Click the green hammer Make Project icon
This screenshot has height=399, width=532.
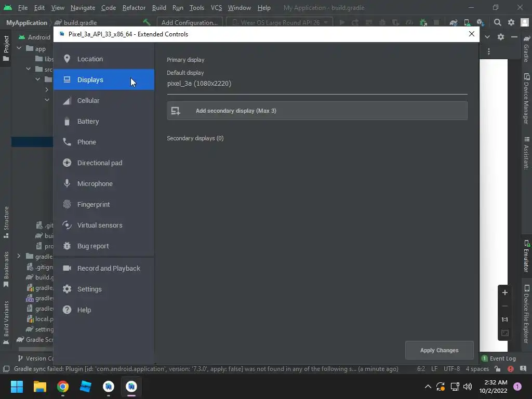point(147,22)
